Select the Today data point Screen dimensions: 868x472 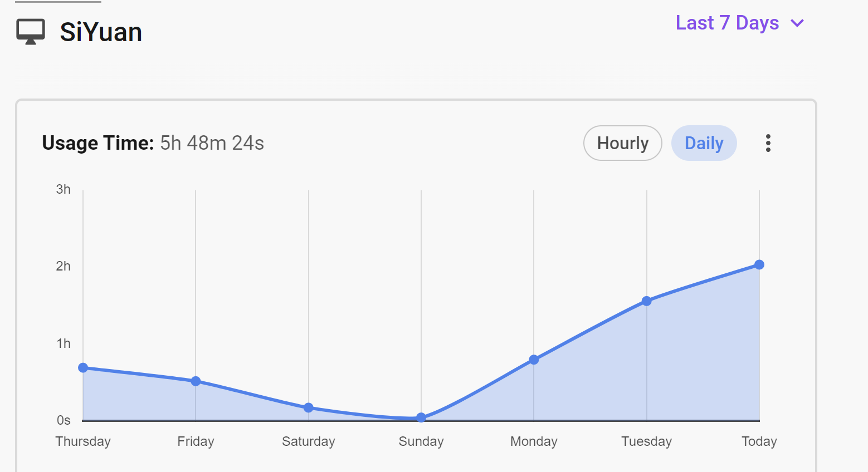click(x=759, y=265)
